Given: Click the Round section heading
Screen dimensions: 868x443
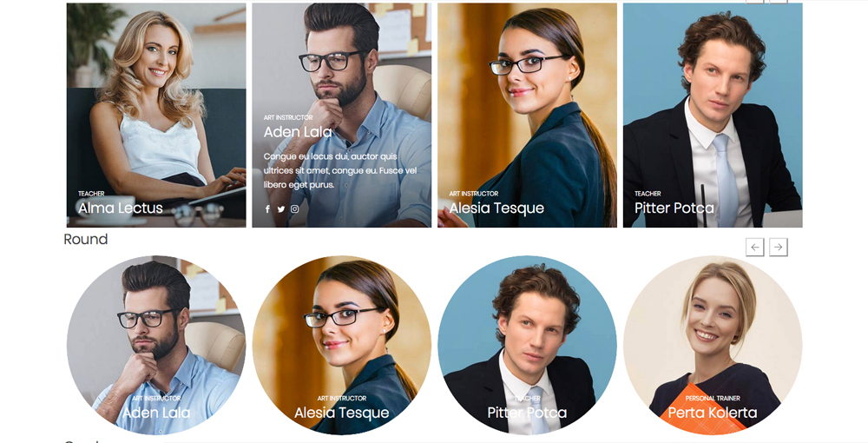Looking at the screenshot, I should pos(86,239).
